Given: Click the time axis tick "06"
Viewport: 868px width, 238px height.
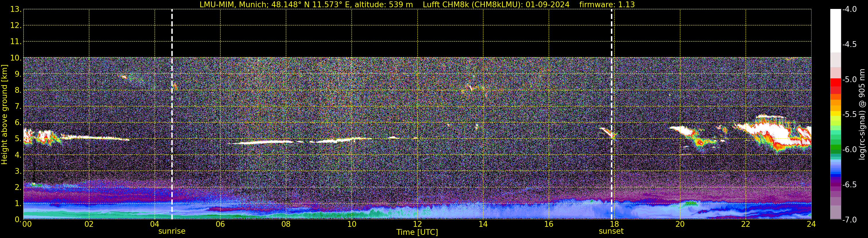Looking at the screenshot, I should point(220,224).
